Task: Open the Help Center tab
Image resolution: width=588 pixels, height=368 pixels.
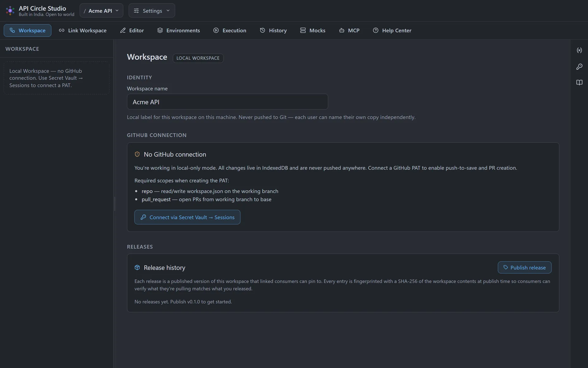Action: (392, 30)
